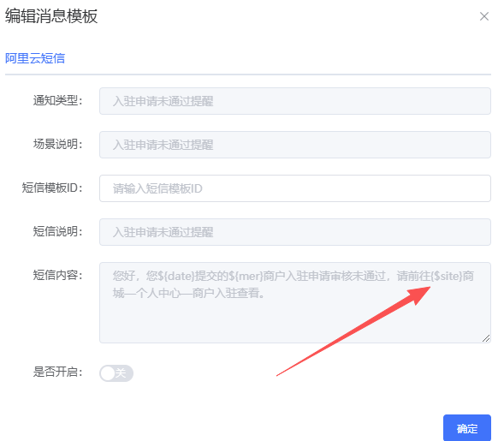This screenshot has height=441, width=504.
Task: Switch to the 阿里云短信 tab
Action: pyautogui.click(x=35, y=58)
